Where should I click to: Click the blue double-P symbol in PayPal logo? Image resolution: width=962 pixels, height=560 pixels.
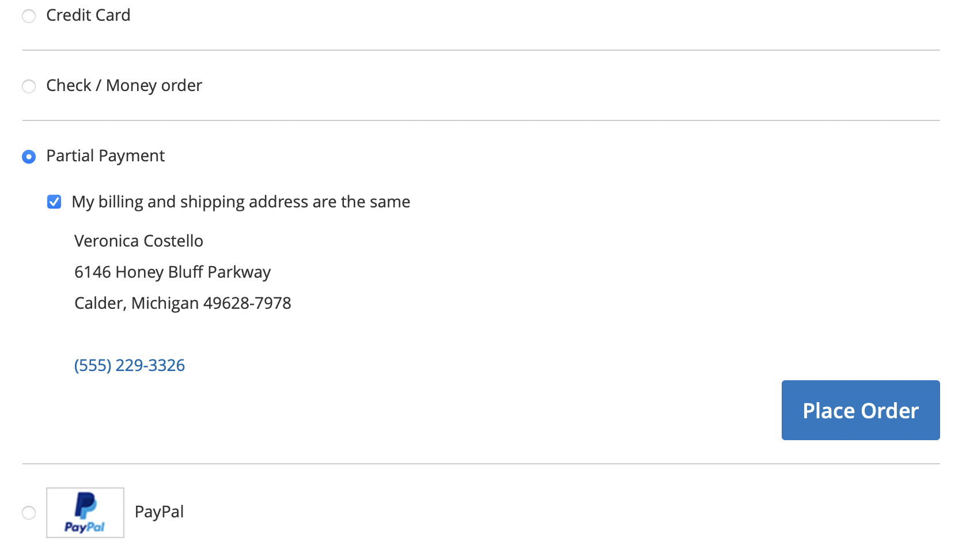[x=86, y=505]
